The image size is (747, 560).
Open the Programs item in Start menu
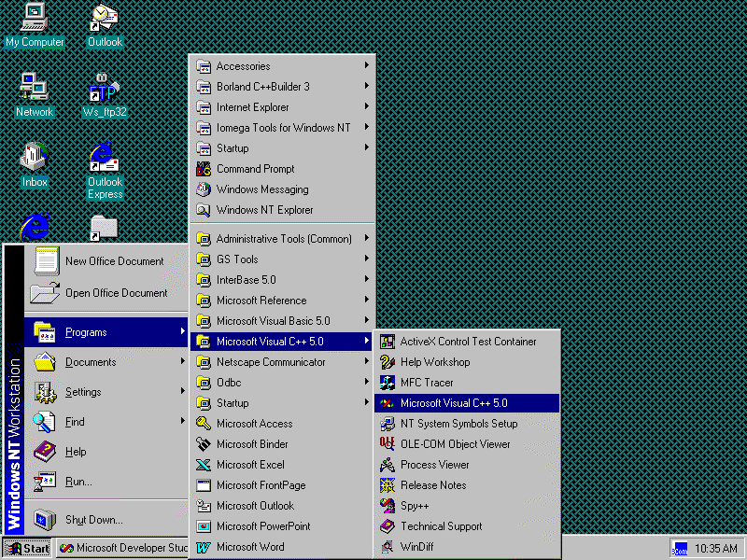106,332
